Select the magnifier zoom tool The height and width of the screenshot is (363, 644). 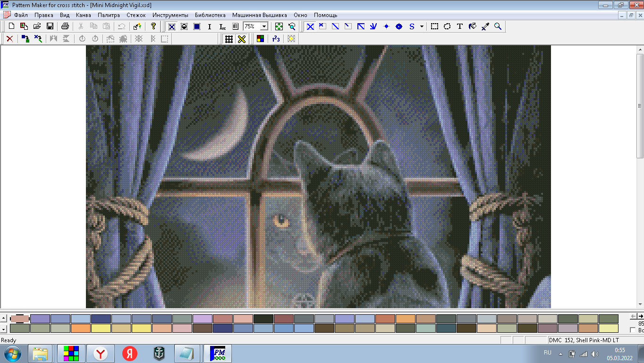498,26
